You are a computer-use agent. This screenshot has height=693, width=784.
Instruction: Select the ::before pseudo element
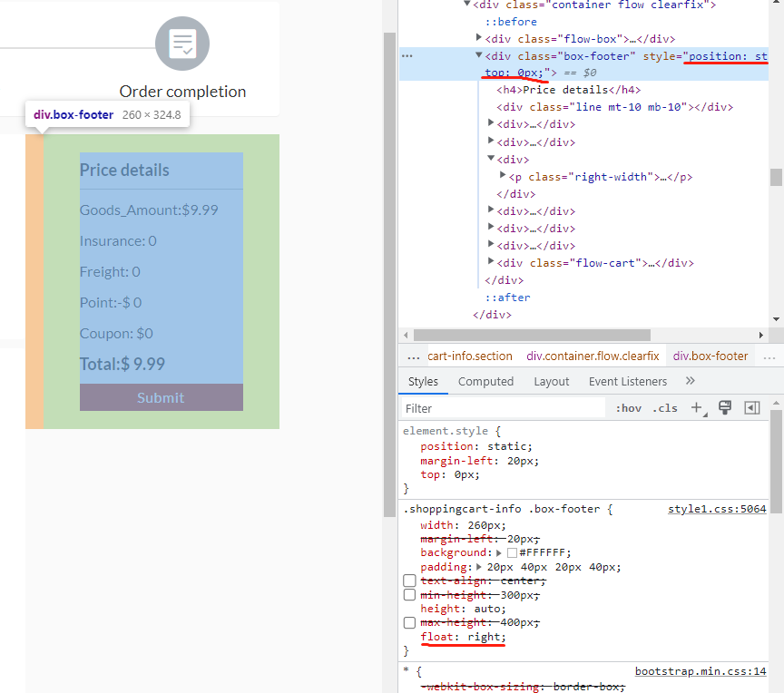point(511,22)
